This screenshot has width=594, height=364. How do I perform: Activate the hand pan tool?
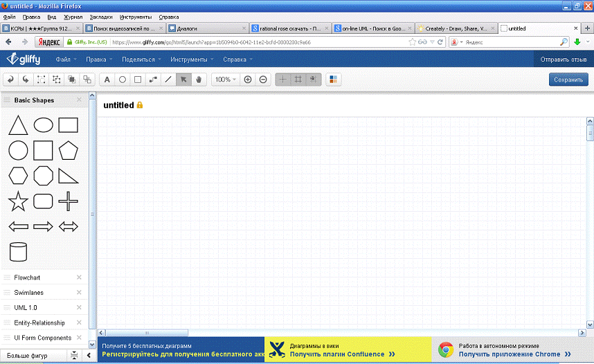click(x=199, y=80)
